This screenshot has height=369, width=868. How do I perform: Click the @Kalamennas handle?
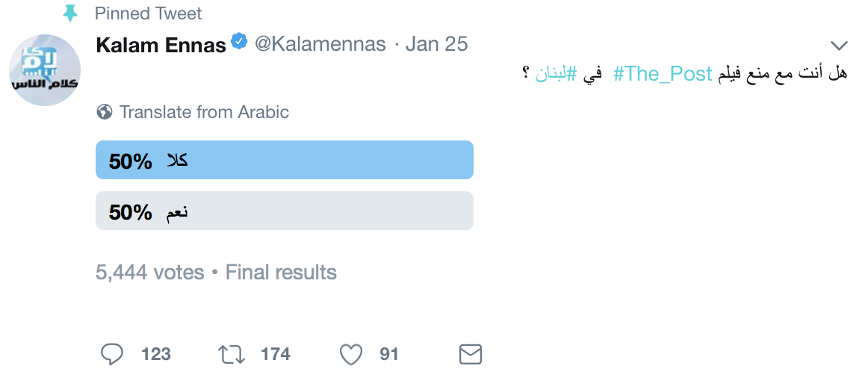(x=320, y=44)
